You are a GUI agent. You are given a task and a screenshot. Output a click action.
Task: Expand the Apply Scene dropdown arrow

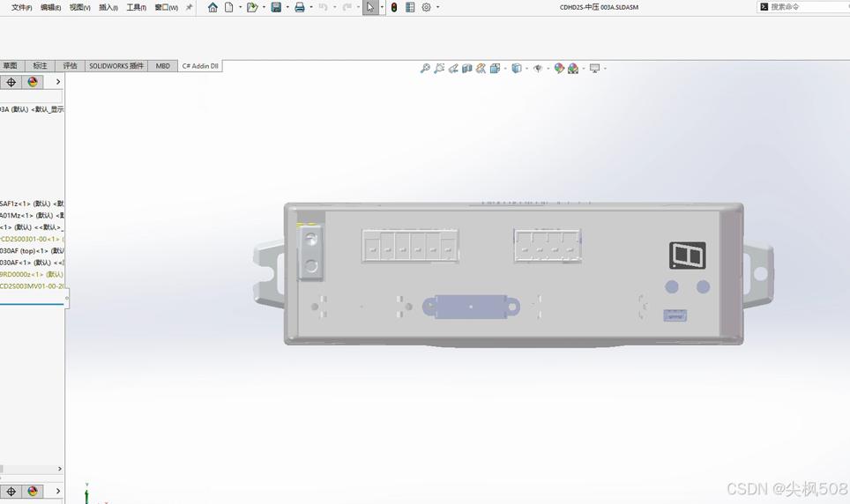pyautogui.click(x=584, y=68)
